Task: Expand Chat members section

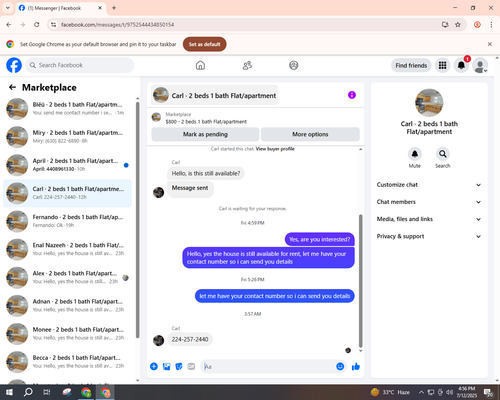Action: [429, 202]
